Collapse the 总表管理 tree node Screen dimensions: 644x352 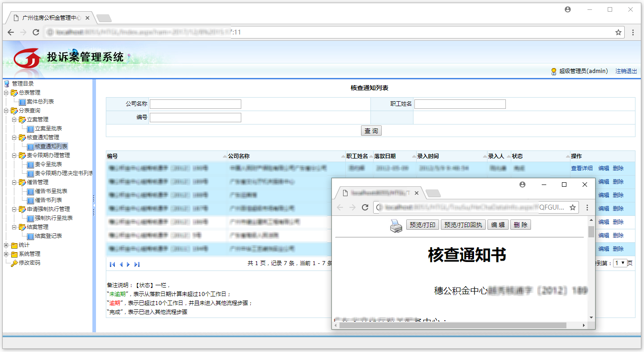tap(6, 93)
